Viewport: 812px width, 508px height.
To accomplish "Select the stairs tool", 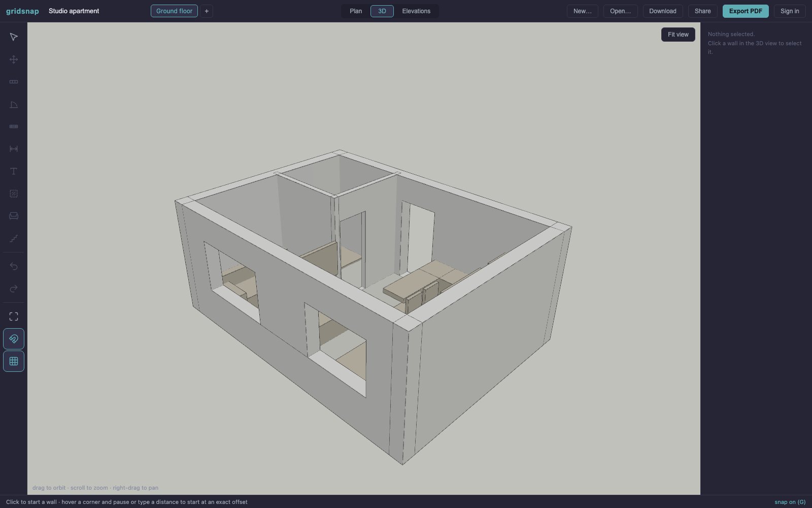I will 14,238.
